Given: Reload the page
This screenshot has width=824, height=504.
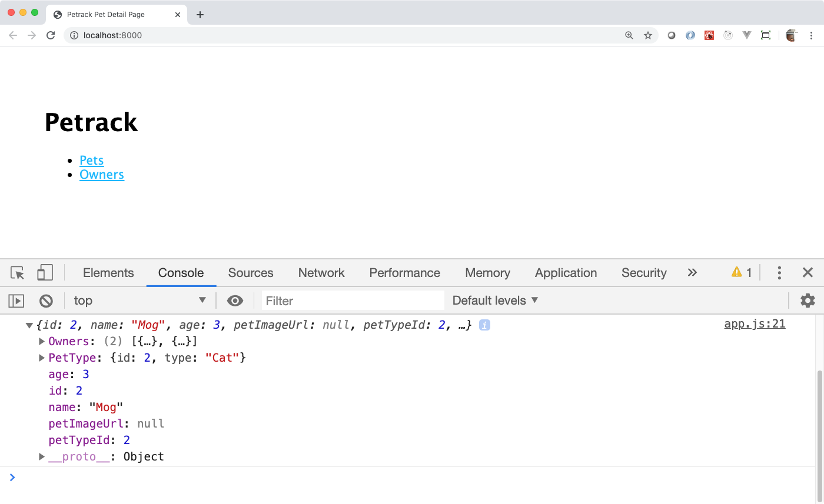Looking at the screenshot, I should 51,35.
